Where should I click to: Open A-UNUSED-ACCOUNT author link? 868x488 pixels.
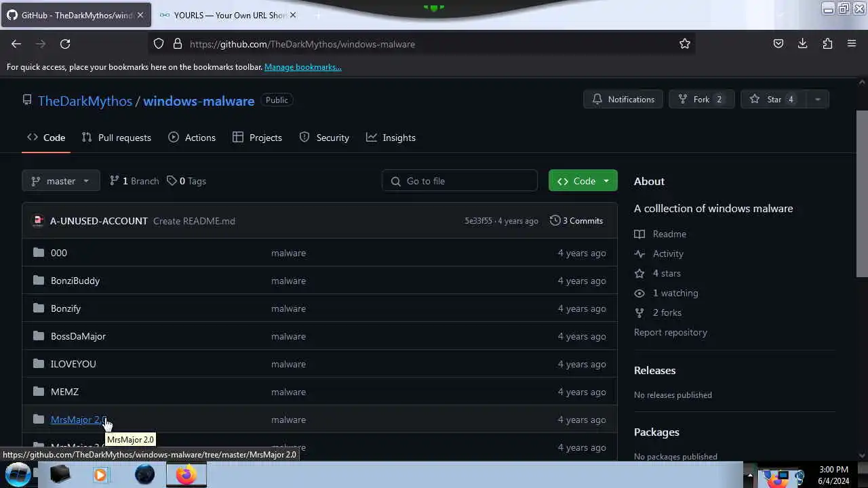tap(98, 221)
